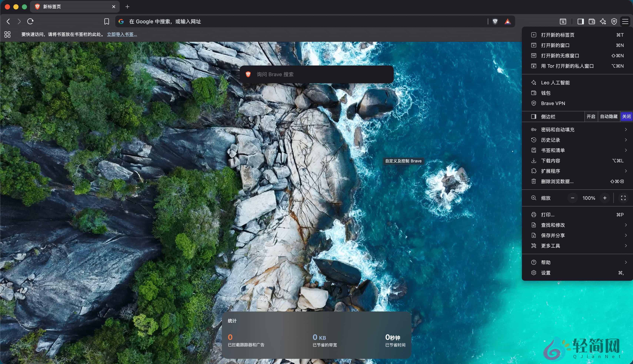Click the Brave Rewards triangle icon
Screen dimensions: 633x364
tap(507, 21)
